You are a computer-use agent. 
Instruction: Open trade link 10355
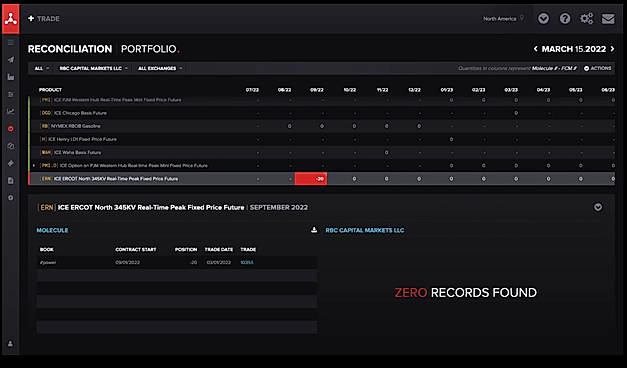tap(247, 262)
